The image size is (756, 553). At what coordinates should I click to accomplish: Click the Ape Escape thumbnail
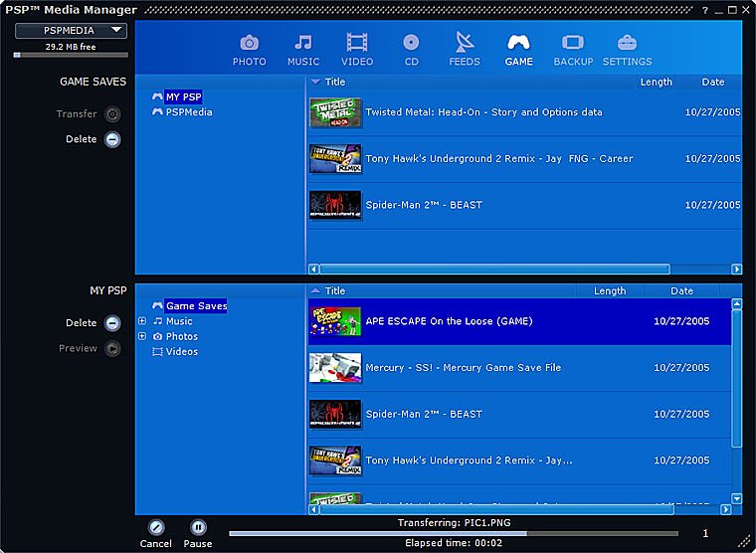tap(335, 321)
